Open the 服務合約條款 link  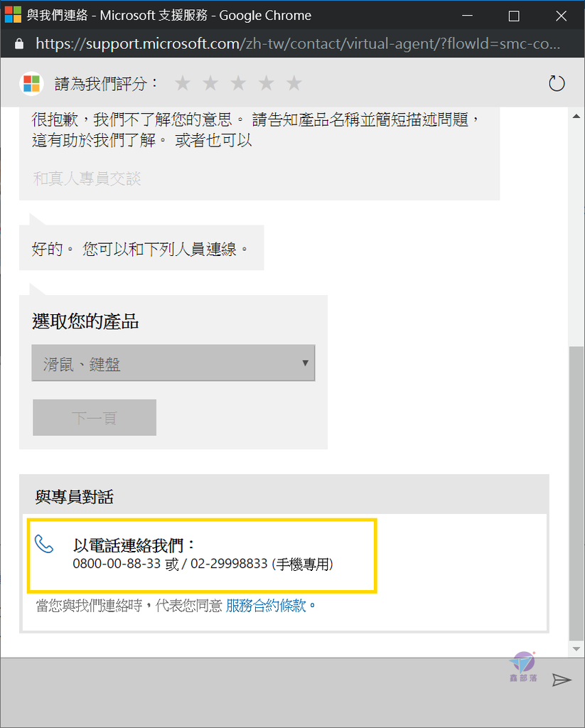click(x=266, y=606)
